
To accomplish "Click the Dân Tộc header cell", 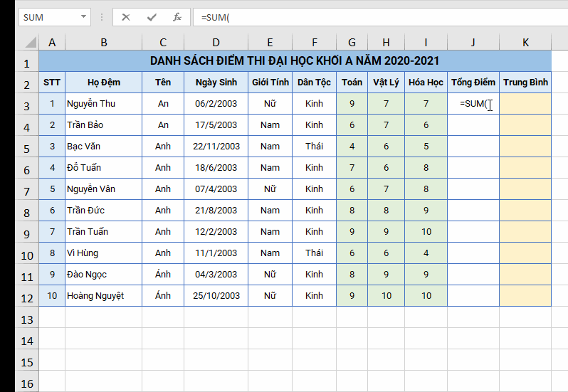I will tap(314, 82).
